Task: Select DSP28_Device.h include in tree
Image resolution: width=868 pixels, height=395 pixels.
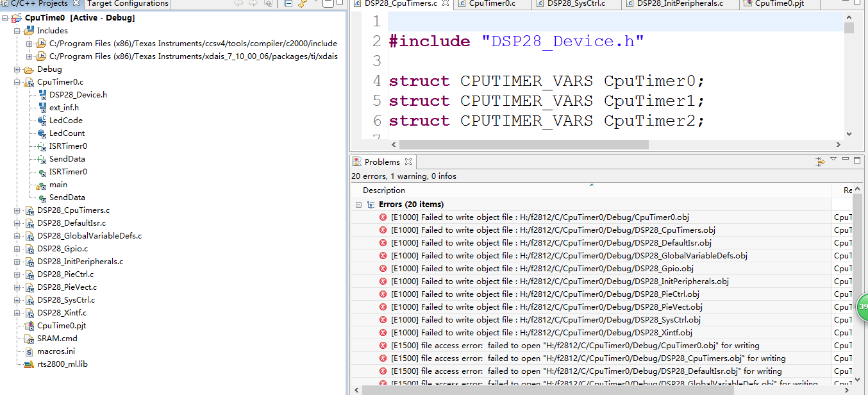Action: 78,95
